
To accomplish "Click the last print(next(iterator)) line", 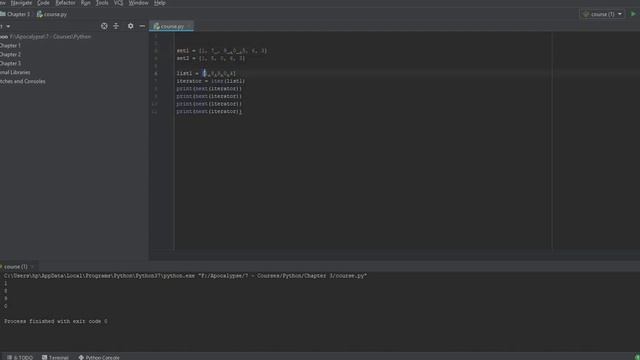I will 209,111.
